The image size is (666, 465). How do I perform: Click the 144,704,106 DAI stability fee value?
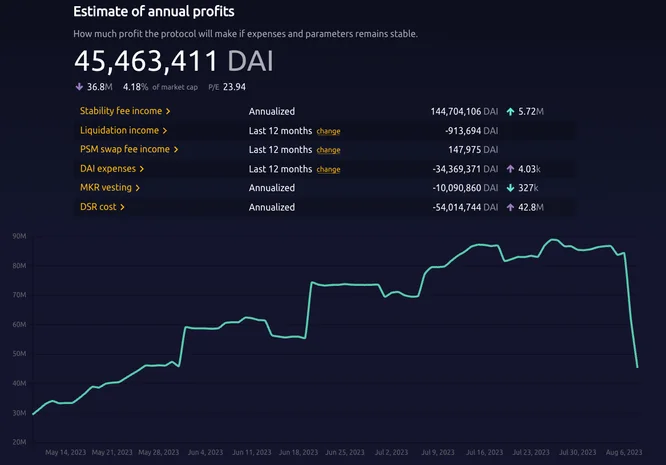coord(464,111)
